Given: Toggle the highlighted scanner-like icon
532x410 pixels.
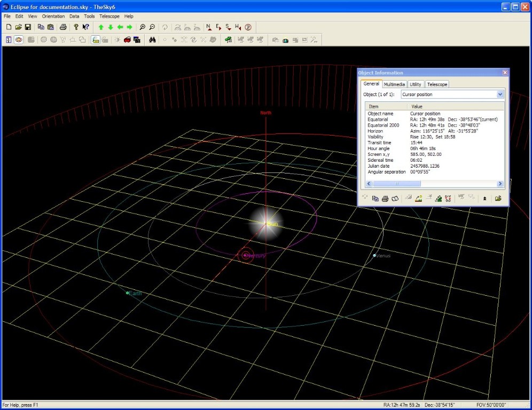Looking at the screenshot, I should (x=96, y=40).
